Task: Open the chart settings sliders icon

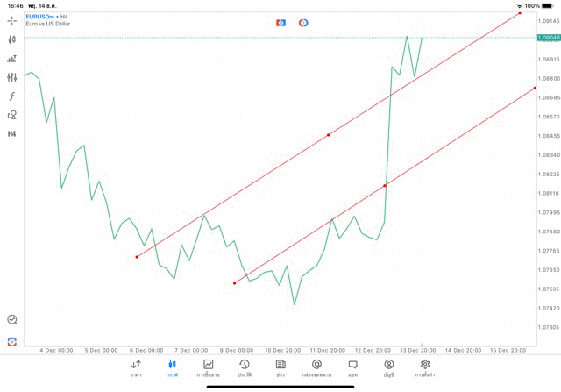Action: pyautogui.click(x=12, y=77)
